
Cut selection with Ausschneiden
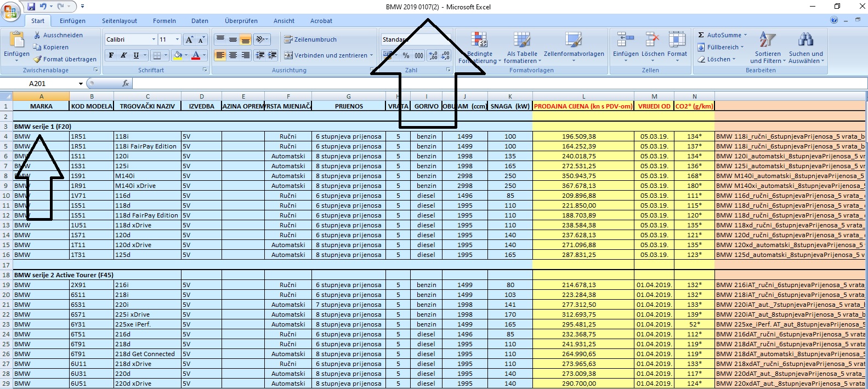pyautogui.click(x=58, y=35)
